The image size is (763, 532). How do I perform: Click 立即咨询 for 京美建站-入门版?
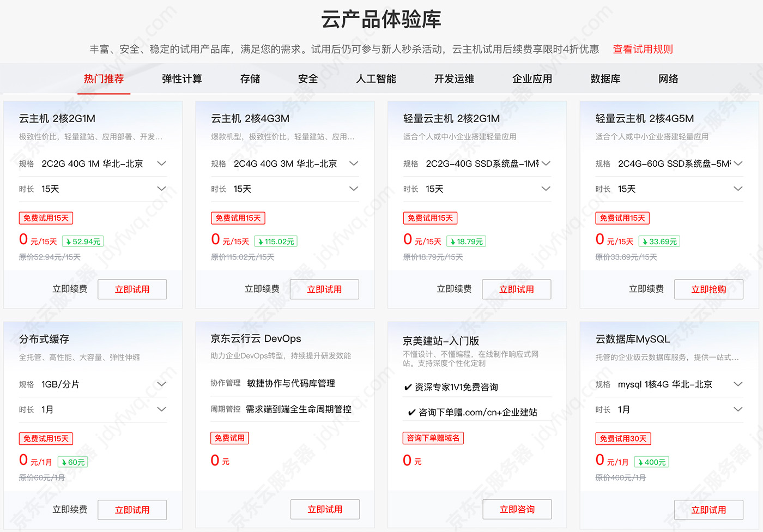coord(517,510)
